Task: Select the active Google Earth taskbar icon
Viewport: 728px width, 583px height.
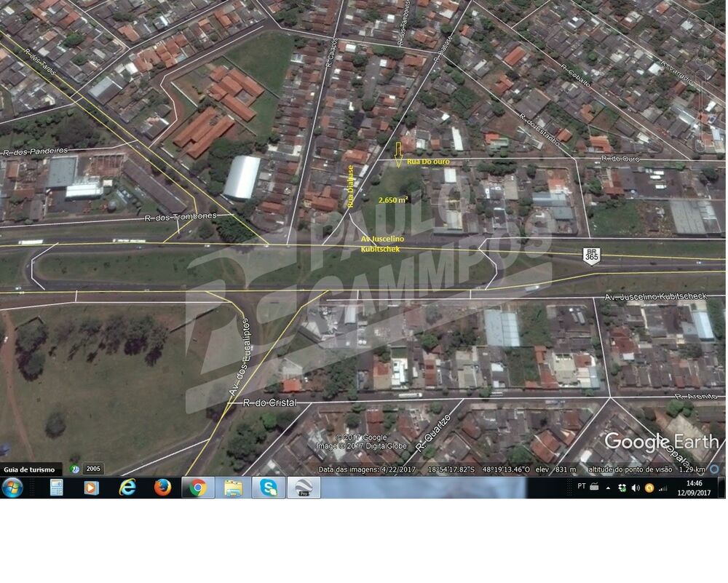Action: click(x=302, y=488)
